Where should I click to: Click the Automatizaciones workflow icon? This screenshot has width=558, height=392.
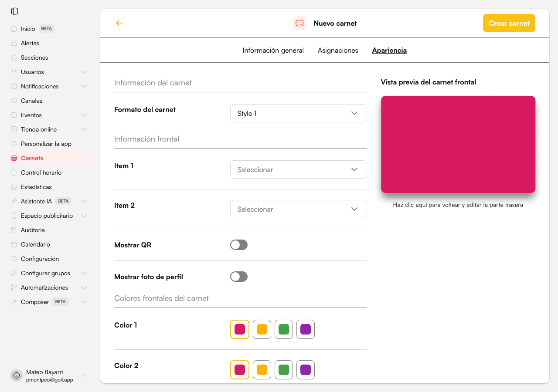pos(14,287)
